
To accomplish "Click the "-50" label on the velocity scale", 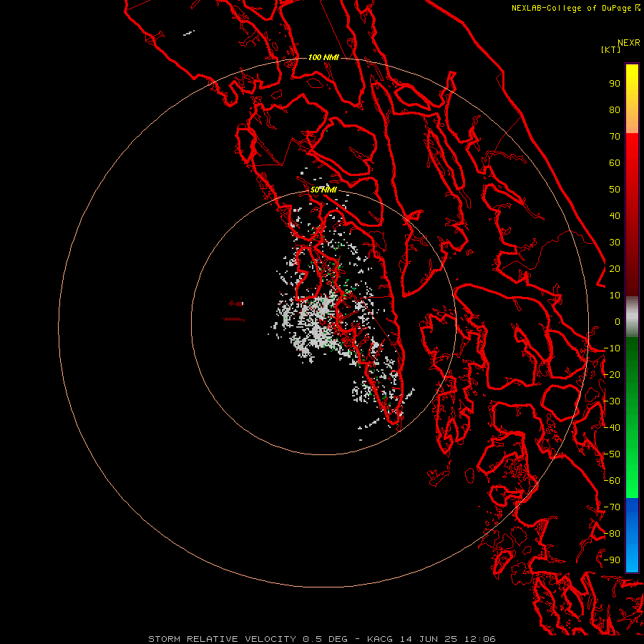I will pos(612,454).
